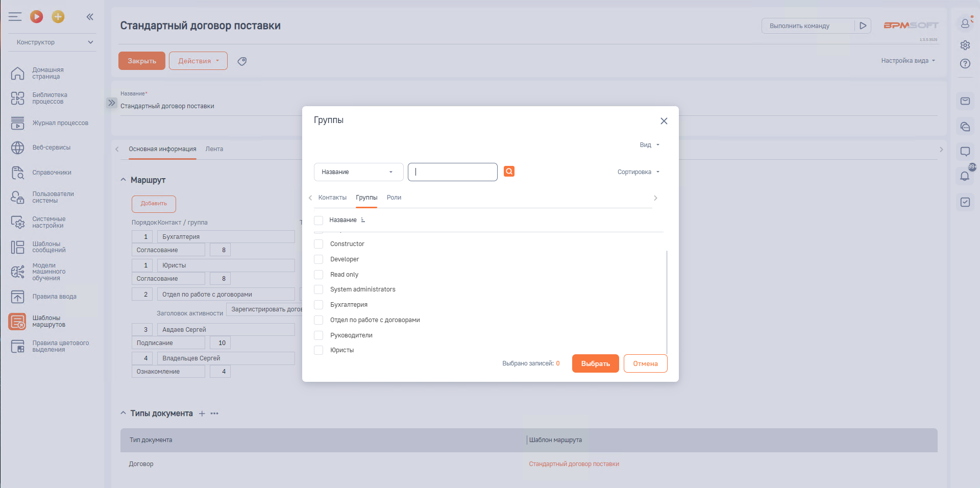Click the Добавить route step button
The image size is (980, 488).
pyautogui.click(x=154, y=204)
